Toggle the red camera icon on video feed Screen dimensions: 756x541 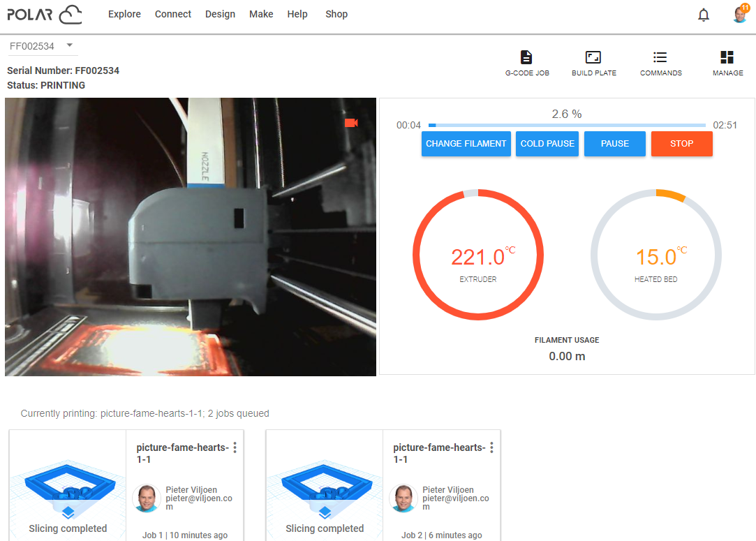[351, 123]
